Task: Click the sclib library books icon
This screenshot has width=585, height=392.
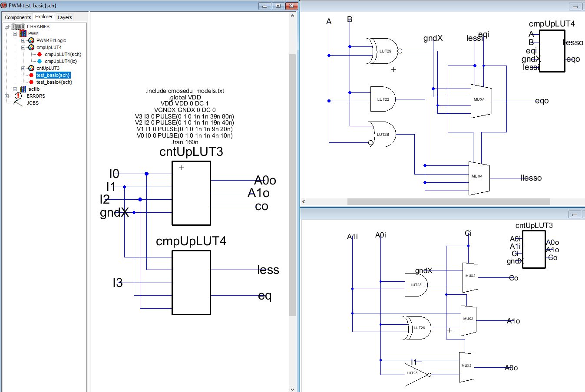Action: (x=23, y=89)
